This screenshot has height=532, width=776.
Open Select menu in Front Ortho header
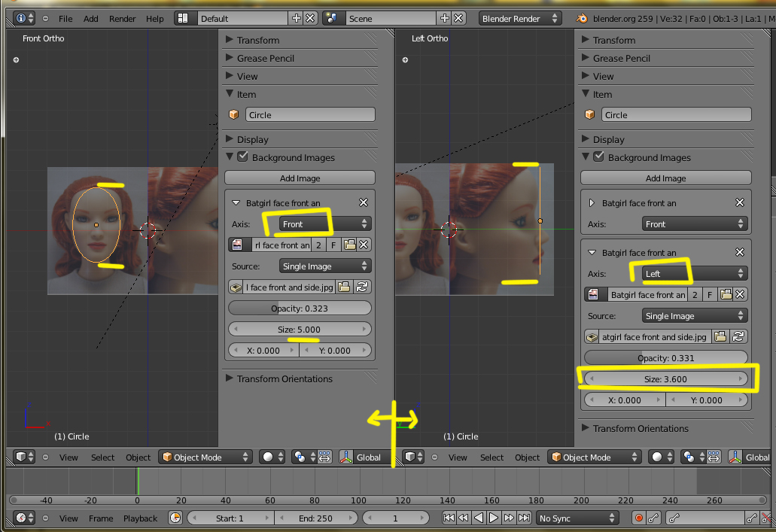(102, 458)
